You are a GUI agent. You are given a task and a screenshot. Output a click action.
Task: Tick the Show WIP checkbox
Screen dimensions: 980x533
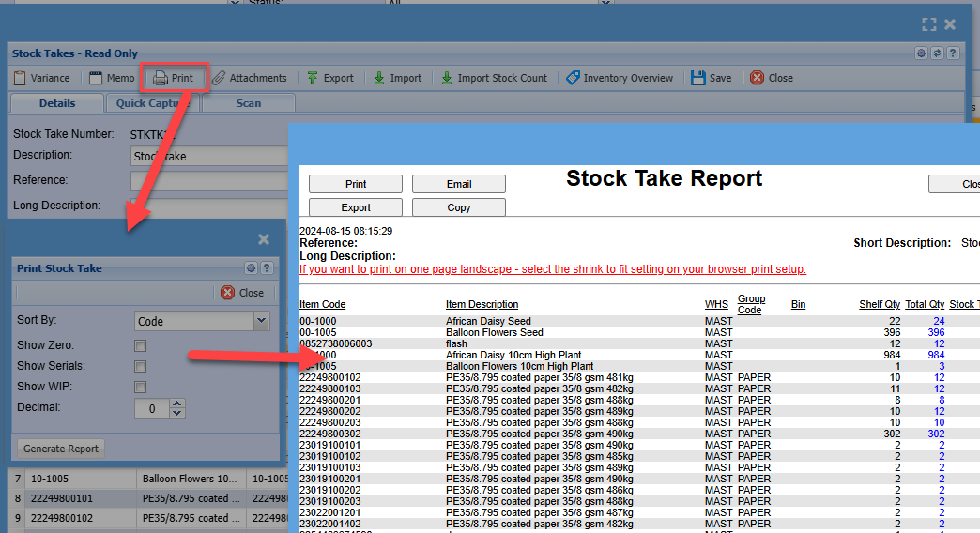click(140, 387)
